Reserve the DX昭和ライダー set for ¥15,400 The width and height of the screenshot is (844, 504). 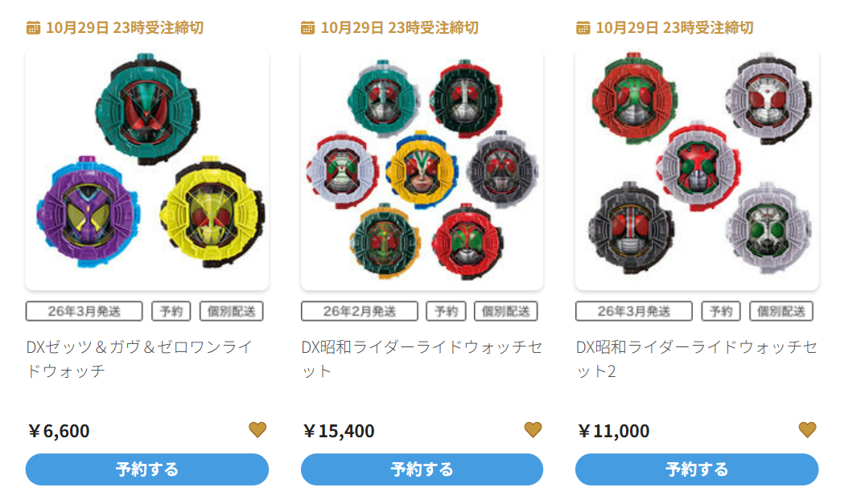[422, 469]
